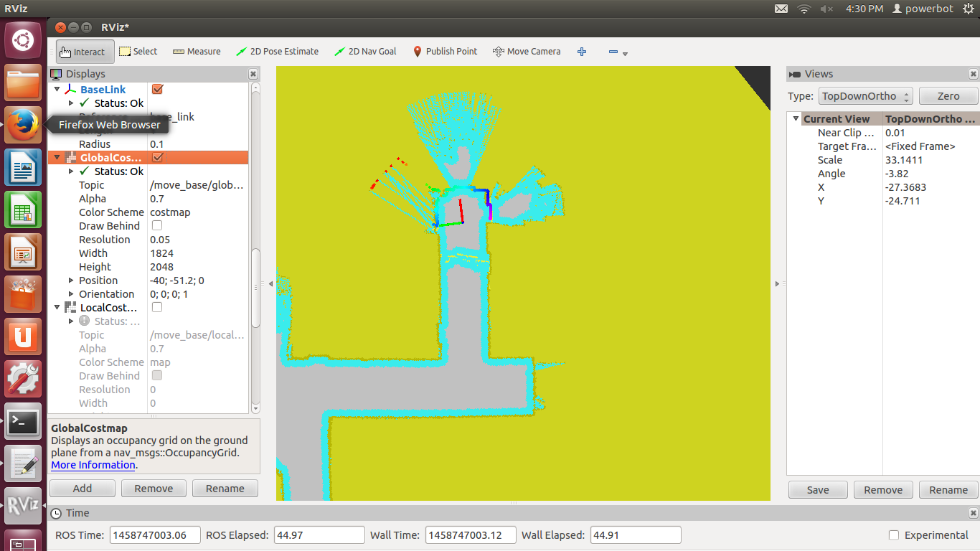Open the More Information link

coord(93,465)
